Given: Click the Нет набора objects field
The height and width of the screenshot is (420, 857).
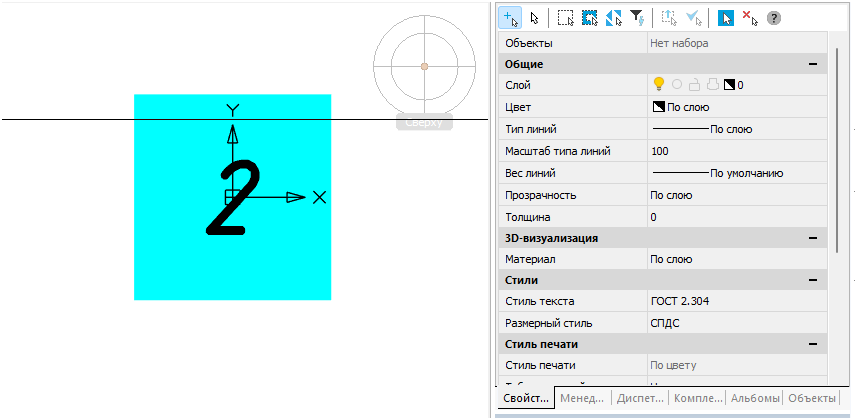Looking at the screenshot, I should (x=737, y=43).
